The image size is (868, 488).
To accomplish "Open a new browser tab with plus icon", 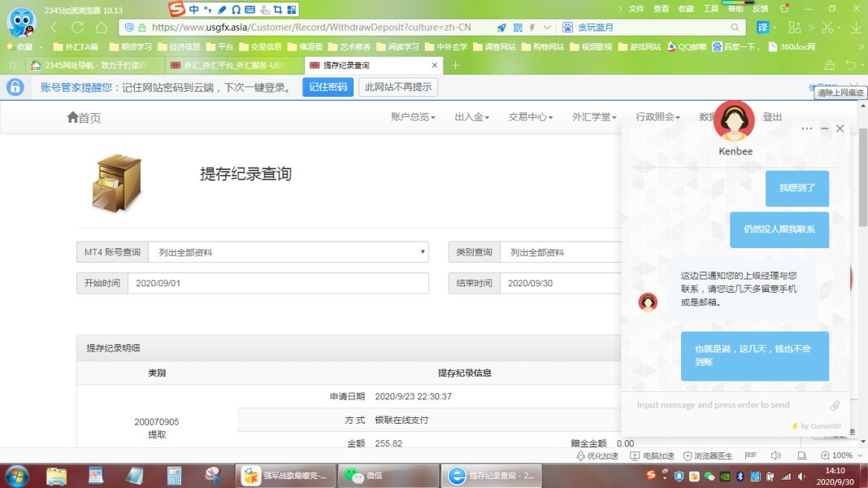I will pyautogui.click(x=455, y=65).
